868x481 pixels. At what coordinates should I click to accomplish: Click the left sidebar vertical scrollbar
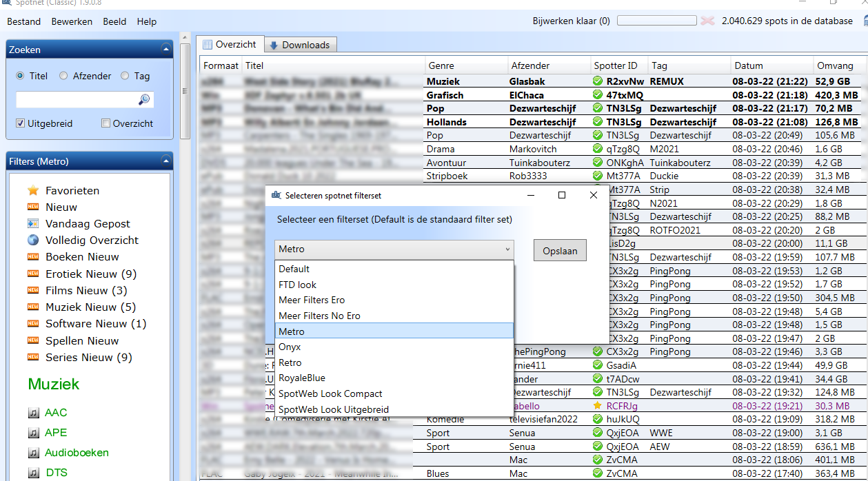[x=185, y=91]
